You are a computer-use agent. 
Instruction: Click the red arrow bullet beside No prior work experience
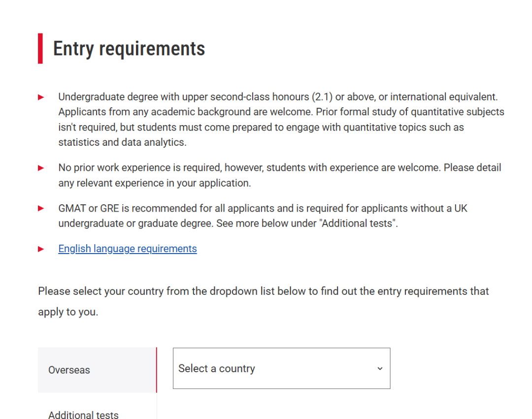coord(41,168)
